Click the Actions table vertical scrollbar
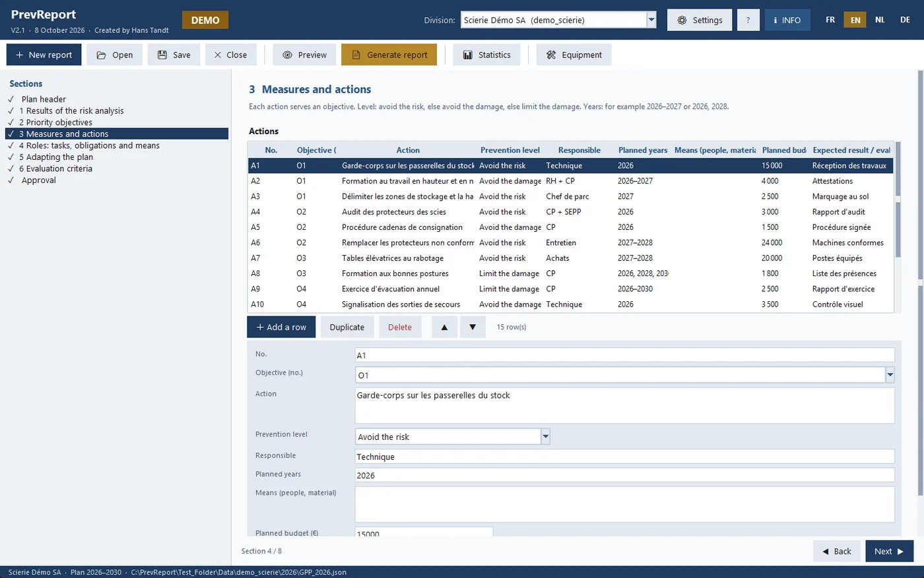The image size is (924, 578). [x=898, y=227]
